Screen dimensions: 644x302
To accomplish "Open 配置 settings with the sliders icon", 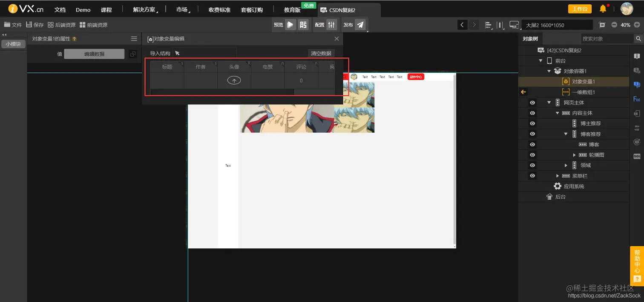I will (x=331, y=25).
